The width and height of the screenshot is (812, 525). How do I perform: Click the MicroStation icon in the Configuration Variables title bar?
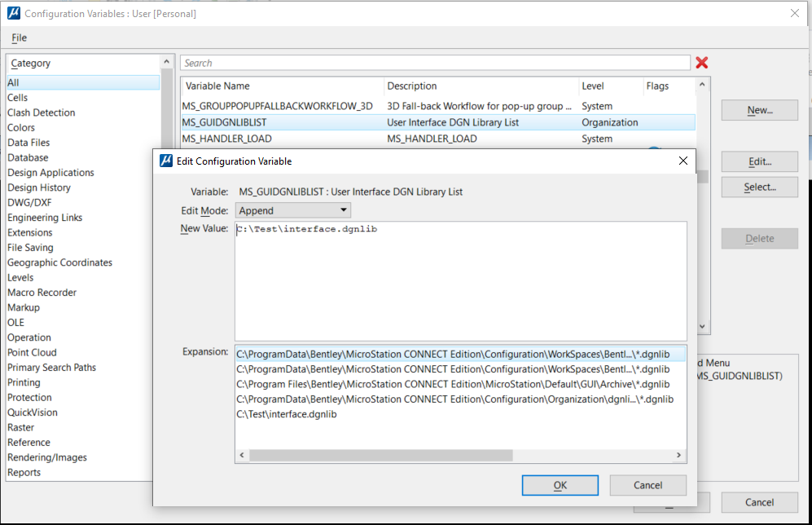coord(14,13)
